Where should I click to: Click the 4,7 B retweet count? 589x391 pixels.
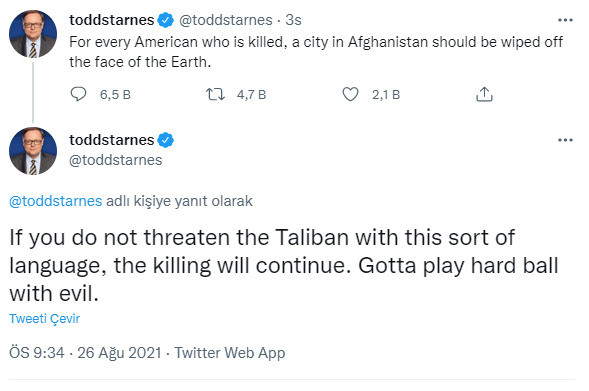(251, 95)
